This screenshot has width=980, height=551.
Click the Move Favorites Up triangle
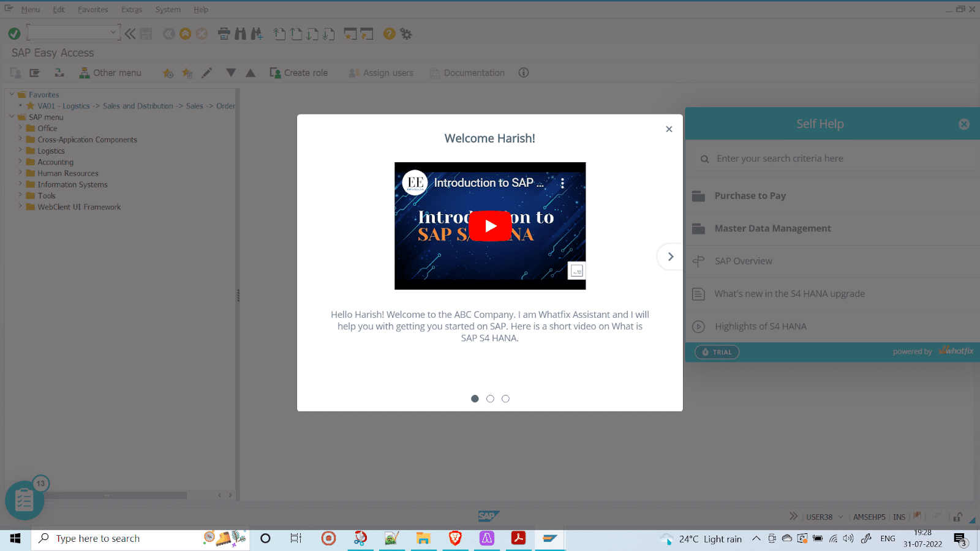[251, 73]
